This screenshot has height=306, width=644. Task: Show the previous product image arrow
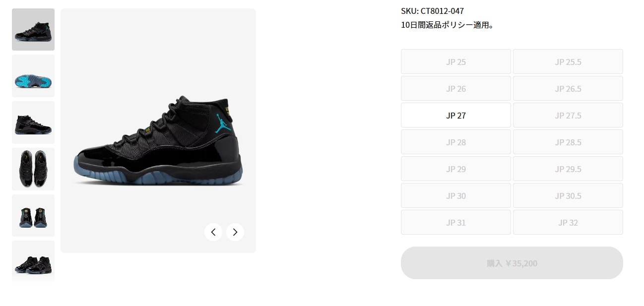tap(213, 232)
